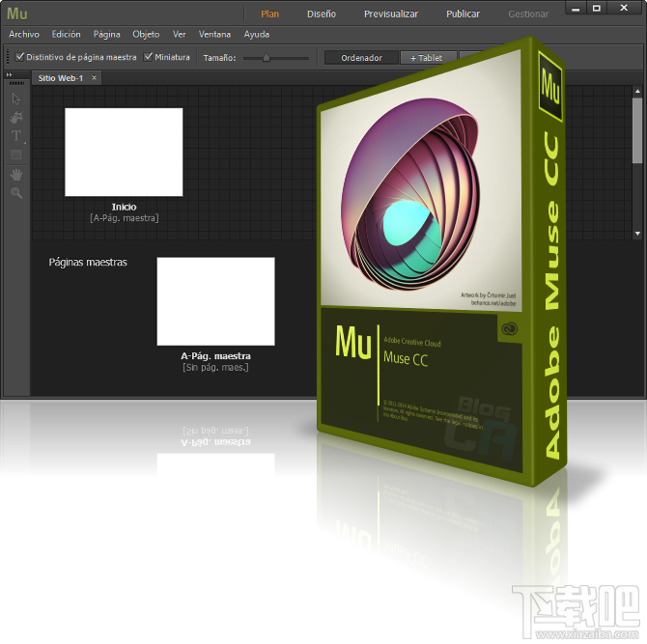This screenshot has height=644, width=647.
Task: Click the Páginas maestras heading
Action: click(x=88, y=263)
